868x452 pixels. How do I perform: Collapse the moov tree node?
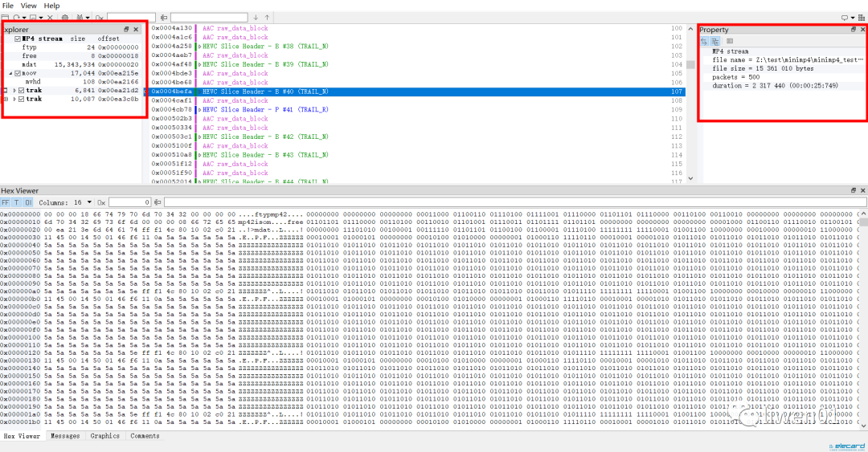[x=10, y=73]
